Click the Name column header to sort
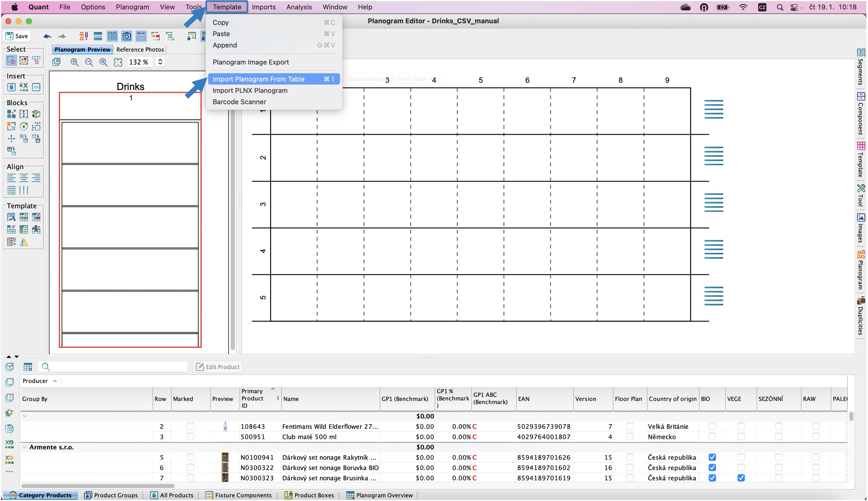This screenshot has height=501, width=868. point(331,399)
